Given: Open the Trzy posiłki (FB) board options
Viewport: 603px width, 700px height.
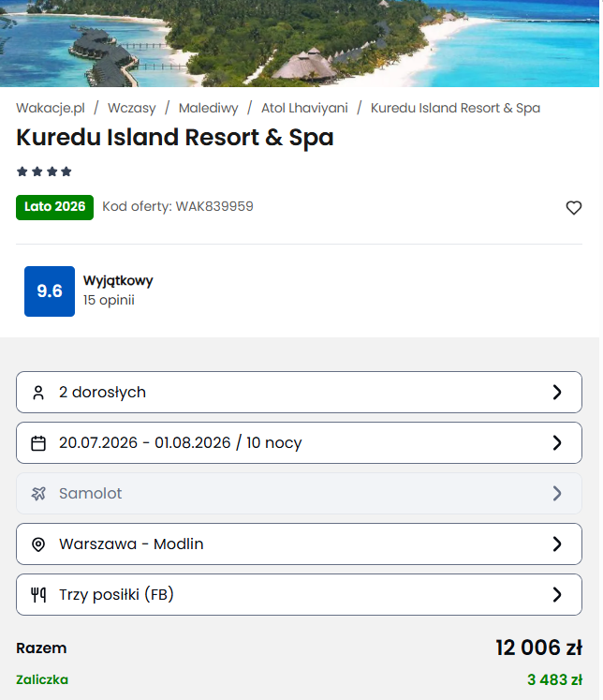Looking at the screenshot, I should (557, 595).
